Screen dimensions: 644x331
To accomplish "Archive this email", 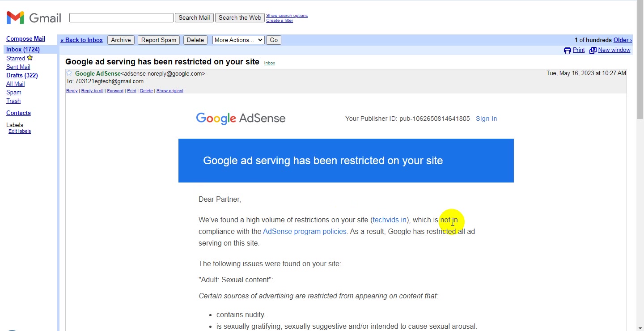I will coord(121,40).
